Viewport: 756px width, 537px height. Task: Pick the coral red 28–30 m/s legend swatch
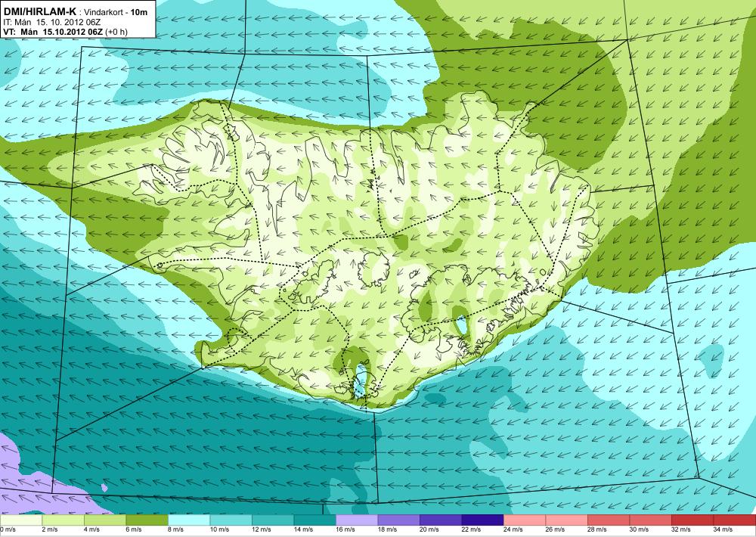point(609,520)
